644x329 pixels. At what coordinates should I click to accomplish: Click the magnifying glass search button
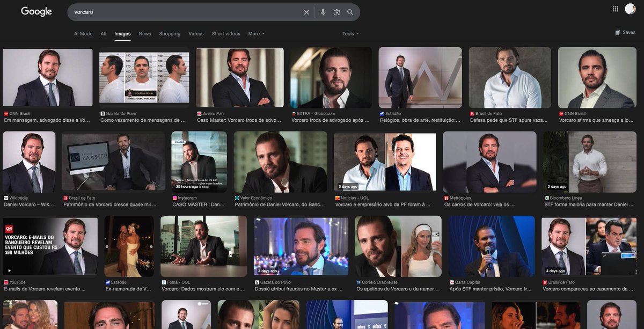(x=350, y=12)
